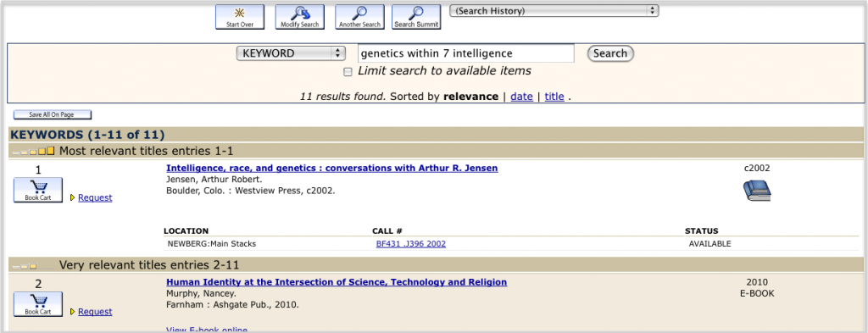The height and width of the screenshot is (333, 868).
Task: Open Modify Search
Action: click(x=299, y=17)
